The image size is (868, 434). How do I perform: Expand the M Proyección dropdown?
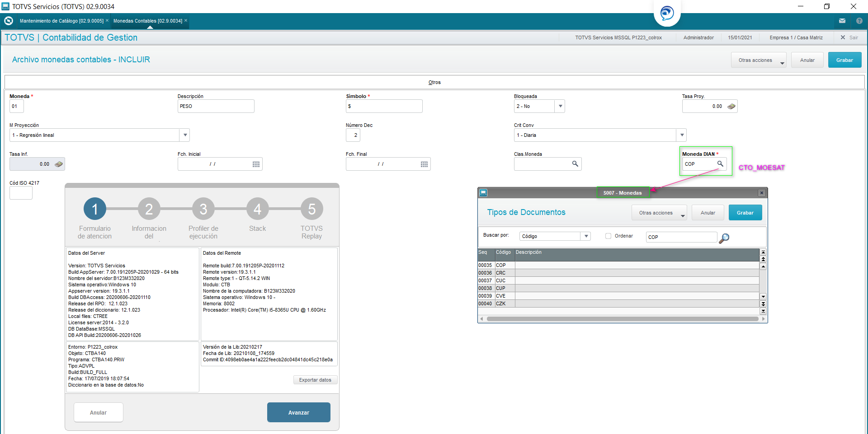(x=185, y=135)
